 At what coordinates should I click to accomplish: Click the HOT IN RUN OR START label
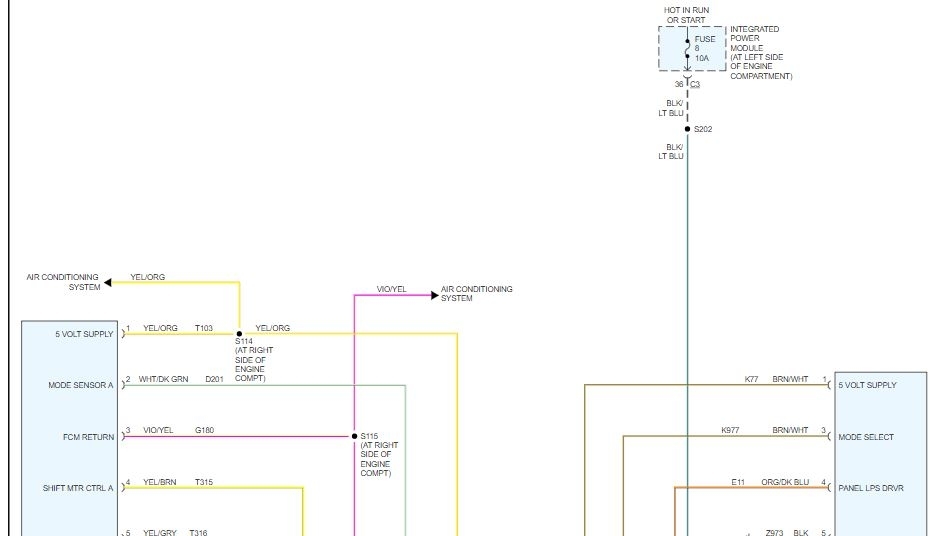686,15
